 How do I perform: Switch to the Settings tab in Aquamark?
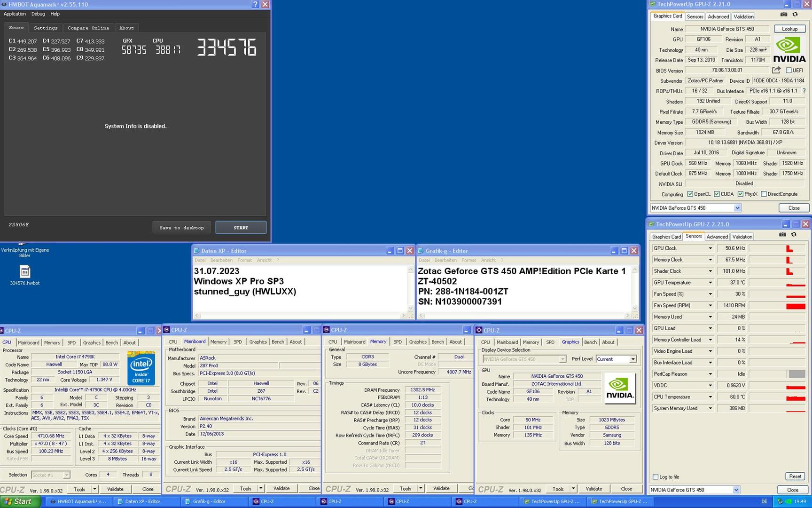coord(46,28)
